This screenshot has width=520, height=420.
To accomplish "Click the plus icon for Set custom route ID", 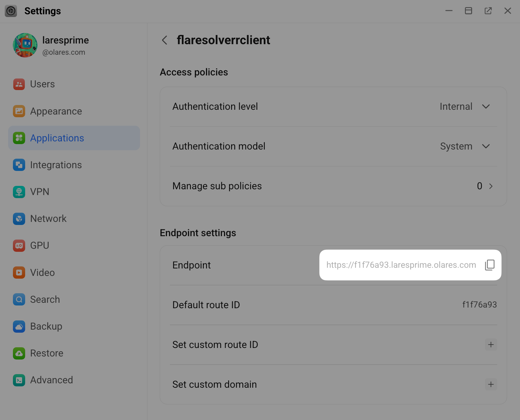I will (491, 345).
